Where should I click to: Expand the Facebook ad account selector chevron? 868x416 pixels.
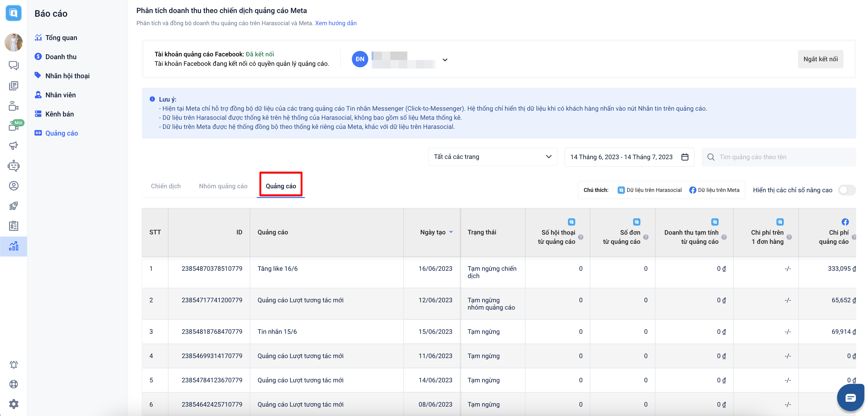pos(445,60)
